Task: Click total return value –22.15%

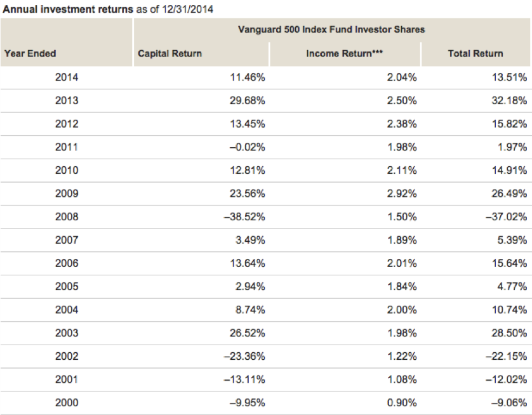Action: (507, 357)
